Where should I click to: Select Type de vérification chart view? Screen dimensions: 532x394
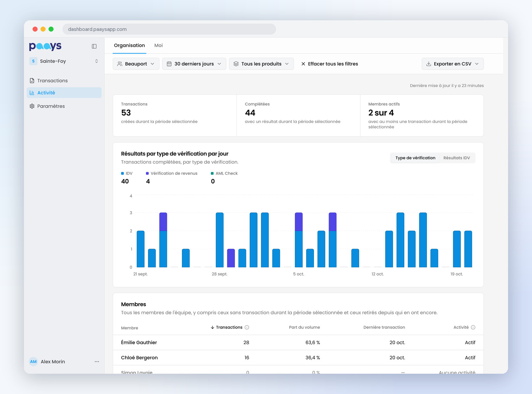point(415,158)
